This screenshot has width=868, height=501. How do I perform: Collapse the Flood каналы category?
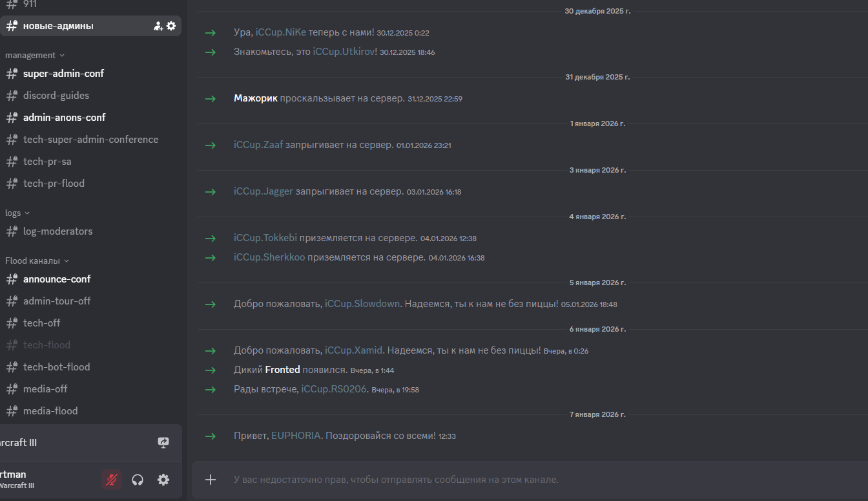pos(37,261)
